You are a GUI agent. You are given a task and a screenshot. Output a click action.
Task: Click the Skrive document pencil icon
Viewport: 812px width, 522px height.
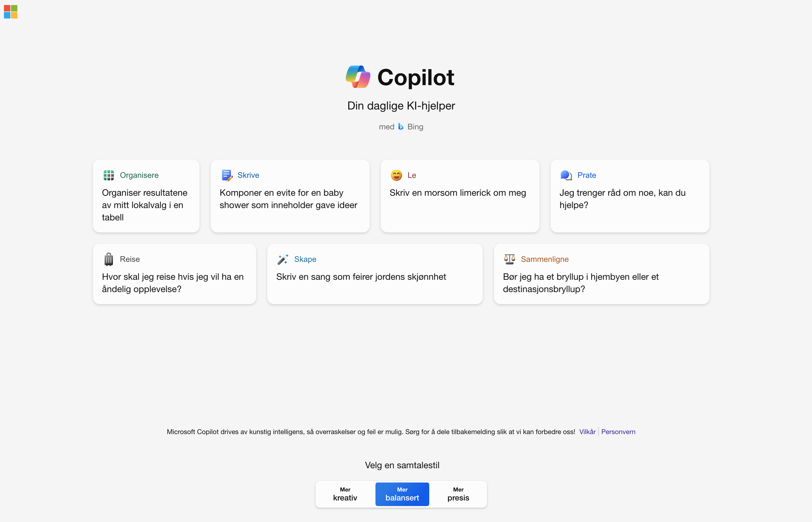tap(227, 175)
